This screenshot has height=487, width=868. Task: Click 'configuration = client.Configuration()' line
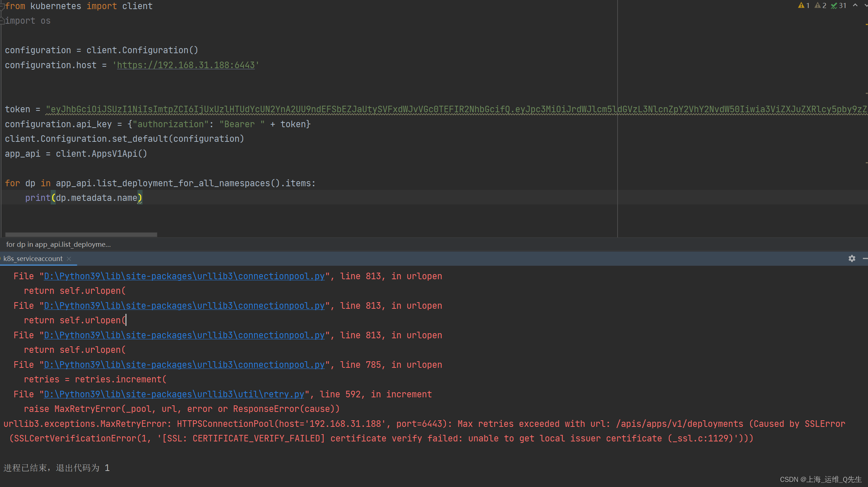[x=101, y=50]
